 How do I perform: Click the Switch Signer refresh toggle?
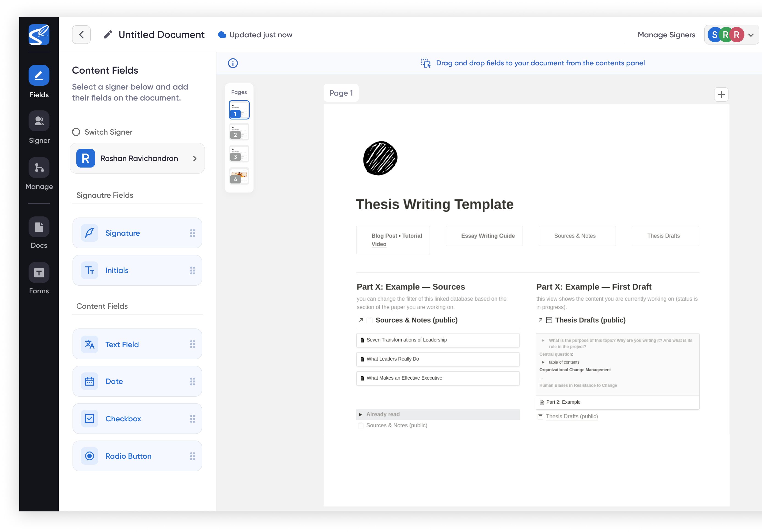tap(76, 132)
